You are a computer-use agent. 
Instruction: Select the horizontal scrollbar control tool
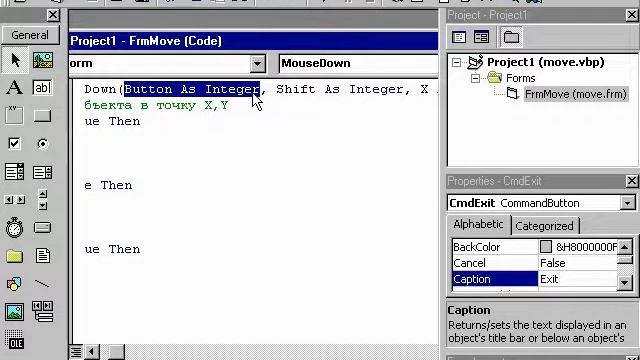tap(14, 200)
